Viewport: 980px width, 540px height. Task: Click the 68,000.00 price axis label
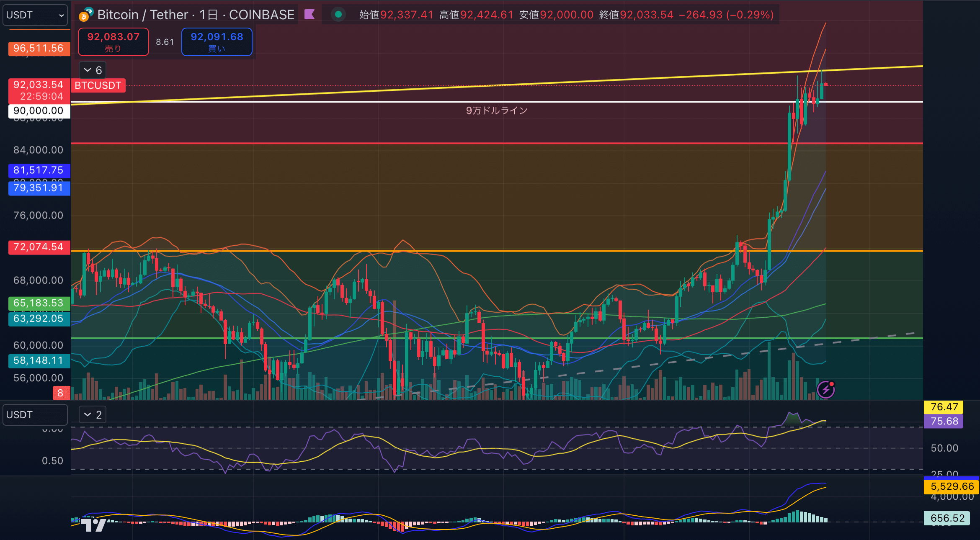point(39,280)
